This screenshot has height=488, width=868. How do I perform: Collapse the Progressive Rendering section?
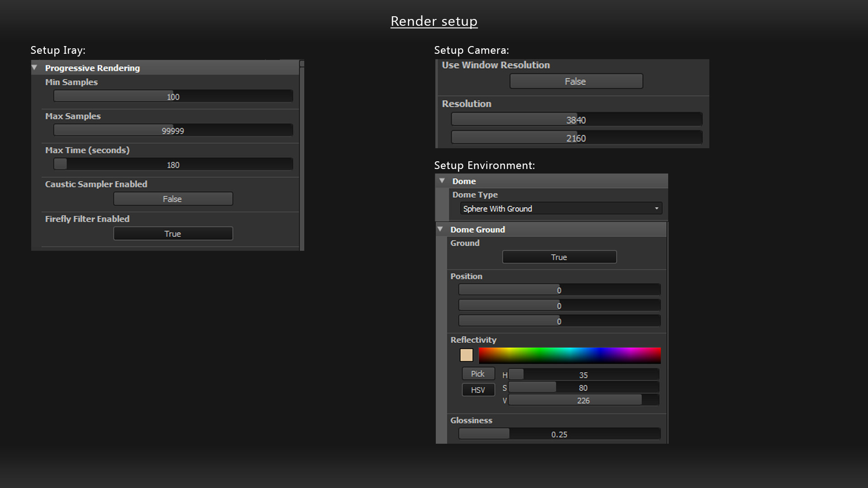[x=34, y=67]
